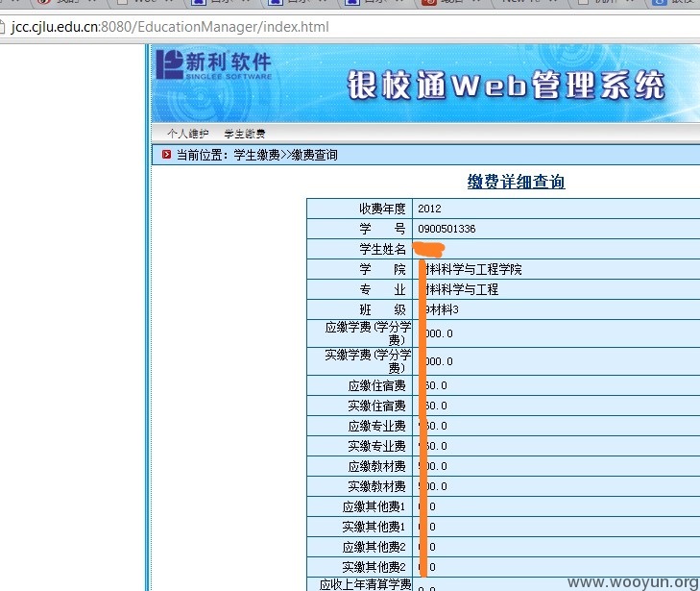Click the student number 0900501336

point(447,229)
